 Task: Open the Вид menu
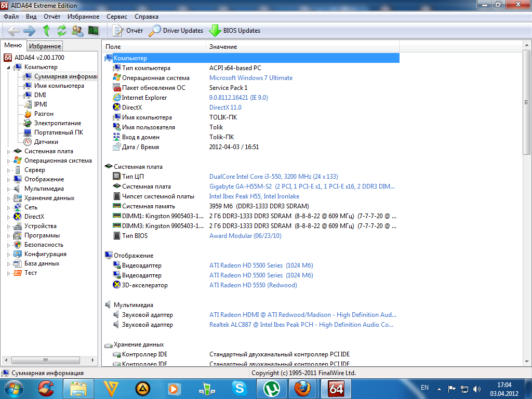click(x=31, y=17)
